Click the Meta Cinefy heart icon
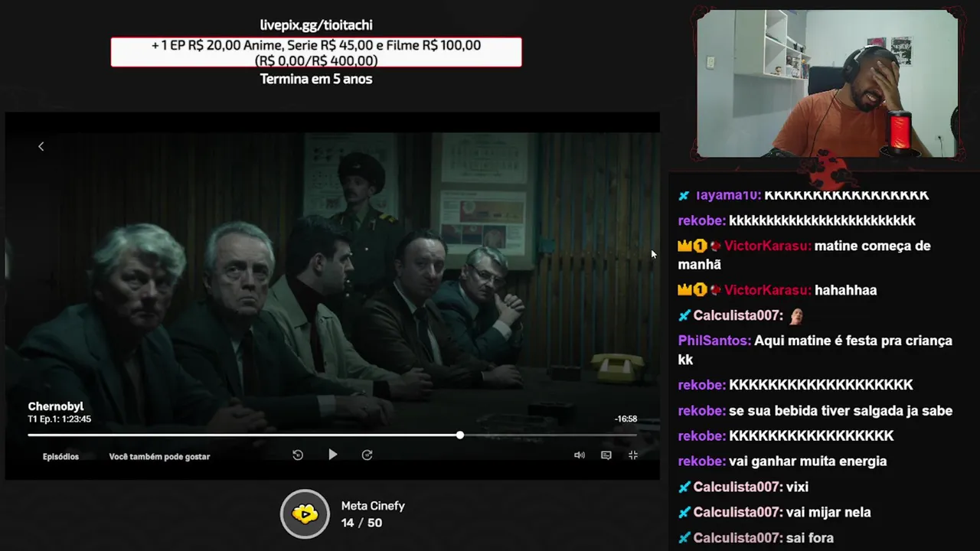980x551 pixels. tap(305, 514)
